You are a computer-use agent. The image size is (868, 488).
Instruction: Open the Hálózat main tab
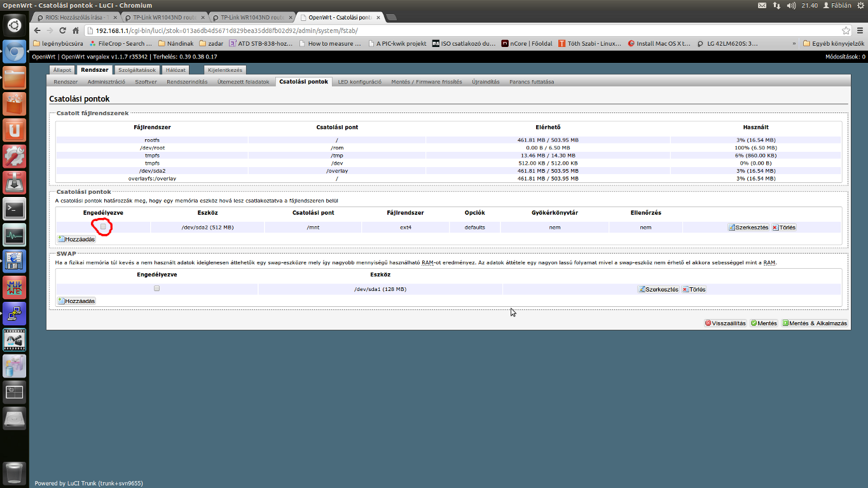tap(176, 70)
